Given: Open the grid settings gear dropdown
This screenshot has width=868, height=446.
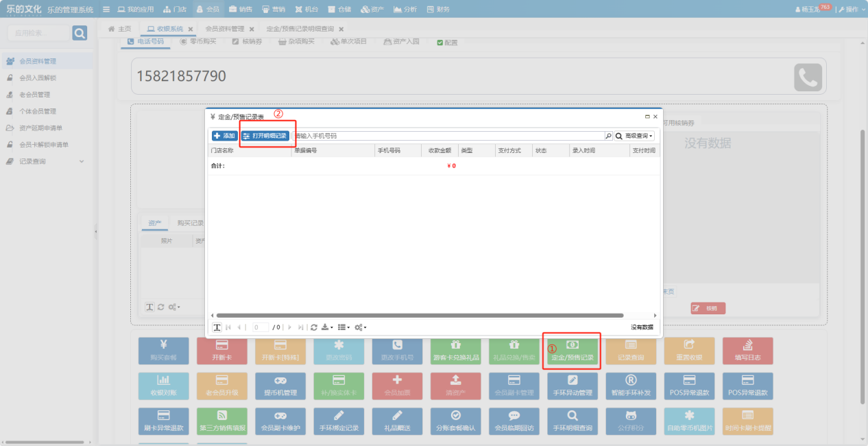Looking at the screenshot, I should pyautogui.click(x=360, y=327).
